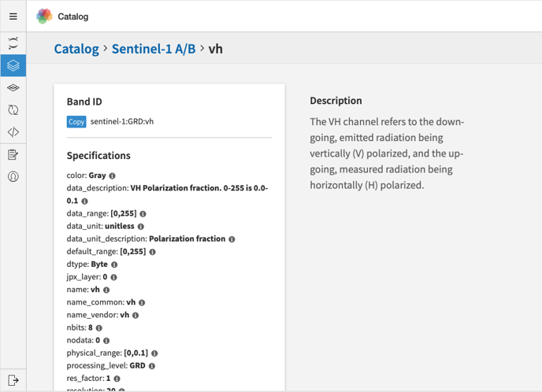Click the sign-out icon at sidebar bottom
Viewport: 542px width, 392px height.
(x=13, y=380)
